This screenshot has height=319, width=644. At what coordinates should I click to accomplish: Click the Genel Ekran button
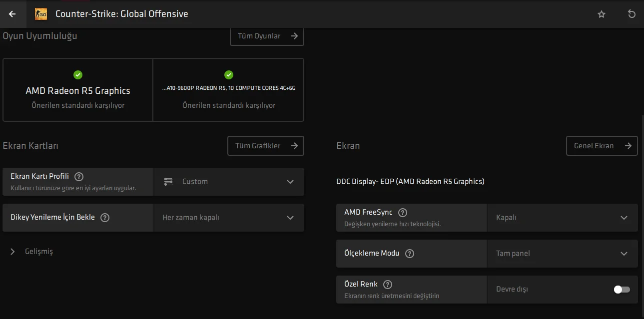(x=602, y=146)
